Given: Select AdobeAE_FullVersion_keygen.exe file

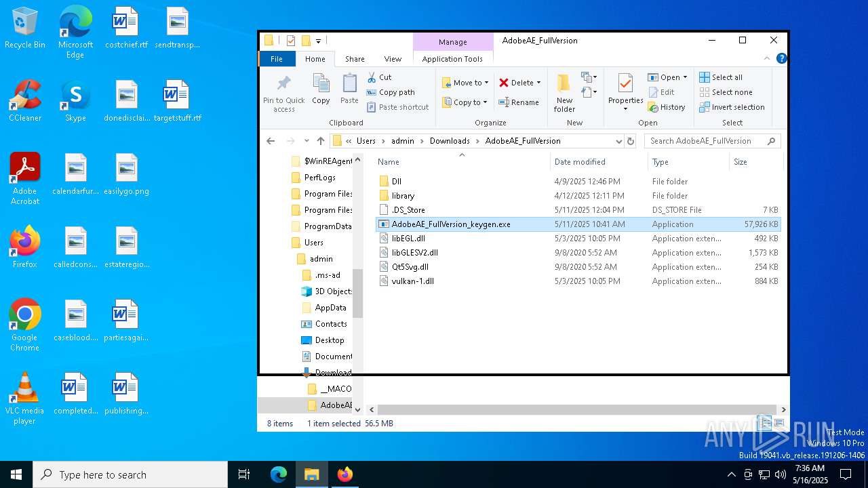Looking at the screenshot, I should point(578,224).
